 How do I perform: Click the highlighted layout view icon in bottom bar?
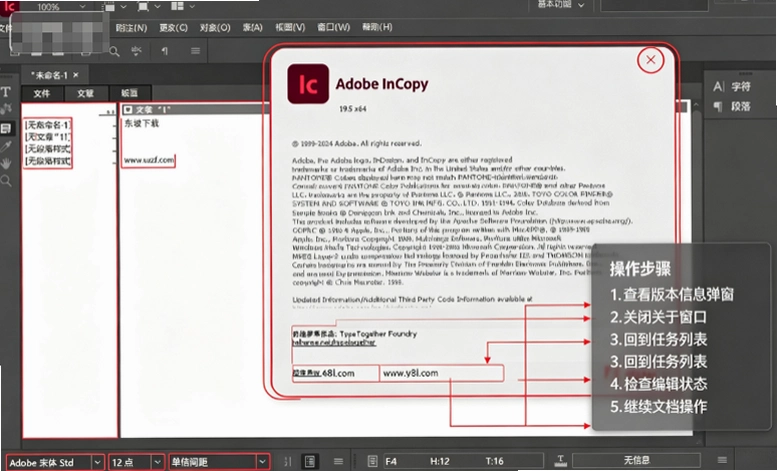coord(310,462)
